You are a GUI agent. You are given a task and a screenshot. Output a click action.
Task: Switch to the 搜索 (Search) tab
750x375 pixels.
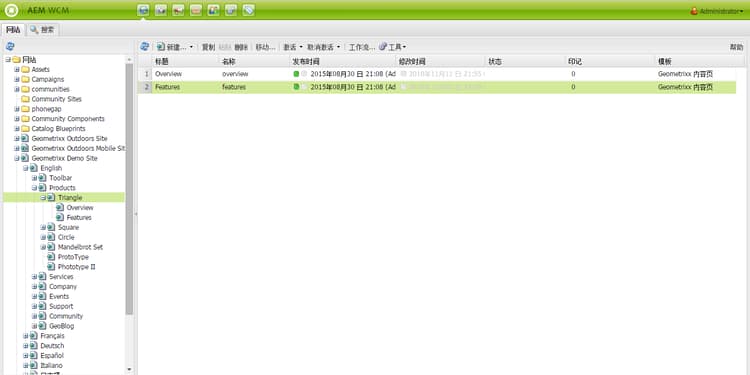(43, 30)
